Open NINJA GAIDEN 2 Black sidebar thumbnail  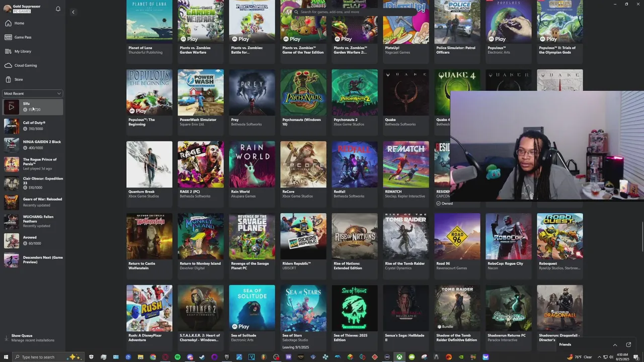[x=12, y=145]
